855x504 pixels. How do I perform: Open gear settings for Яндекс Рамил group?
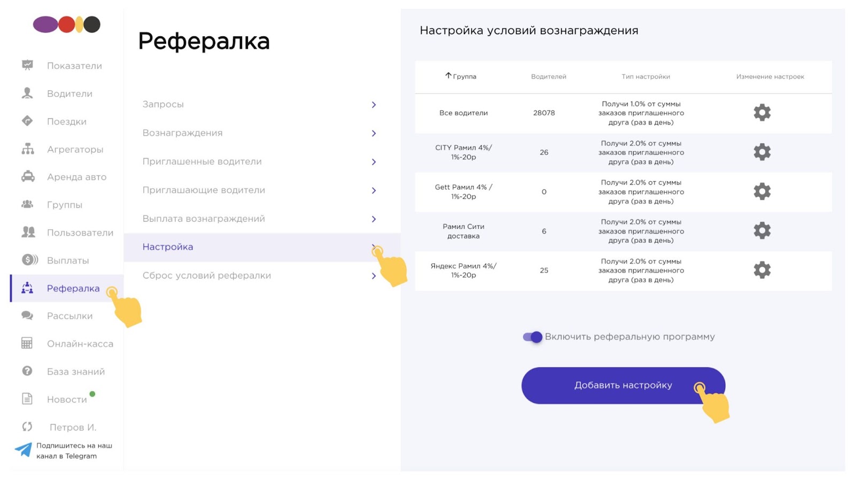[762, 270]
